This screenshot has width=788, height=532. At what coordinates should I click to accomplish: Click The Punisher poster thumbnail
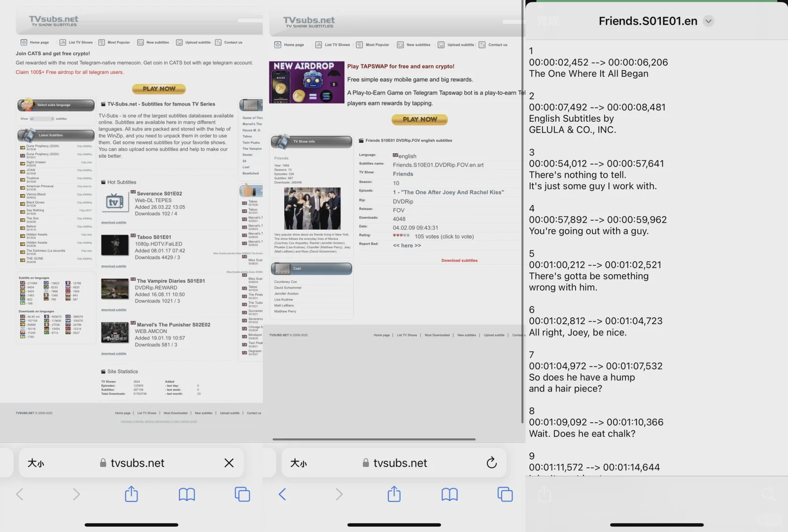pos(115,332)
